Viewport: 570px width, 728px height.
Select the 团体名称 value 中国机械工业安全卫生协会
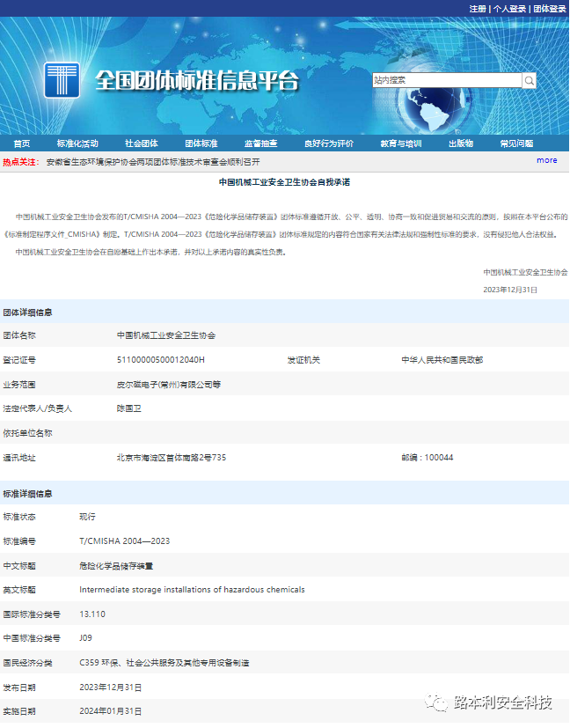coord(166,335)
